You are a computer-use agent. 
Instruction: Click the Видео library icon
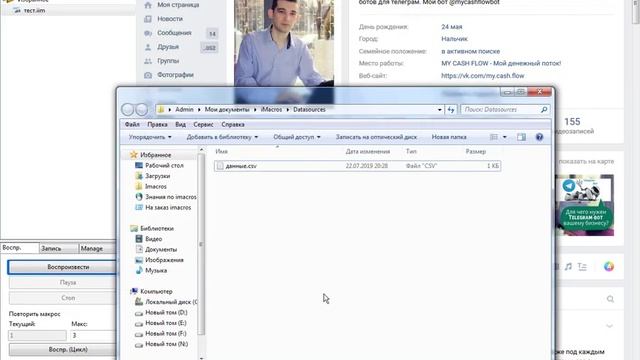pos(139,239)
